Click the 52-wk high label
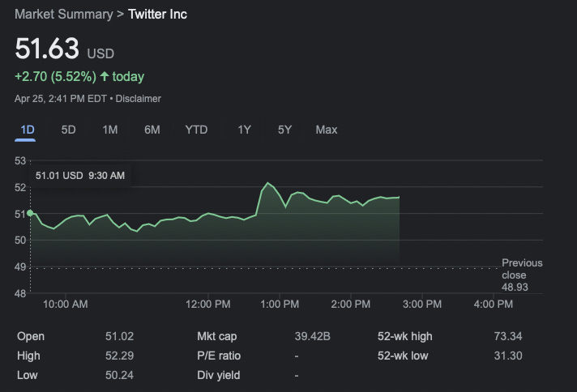 404,336
